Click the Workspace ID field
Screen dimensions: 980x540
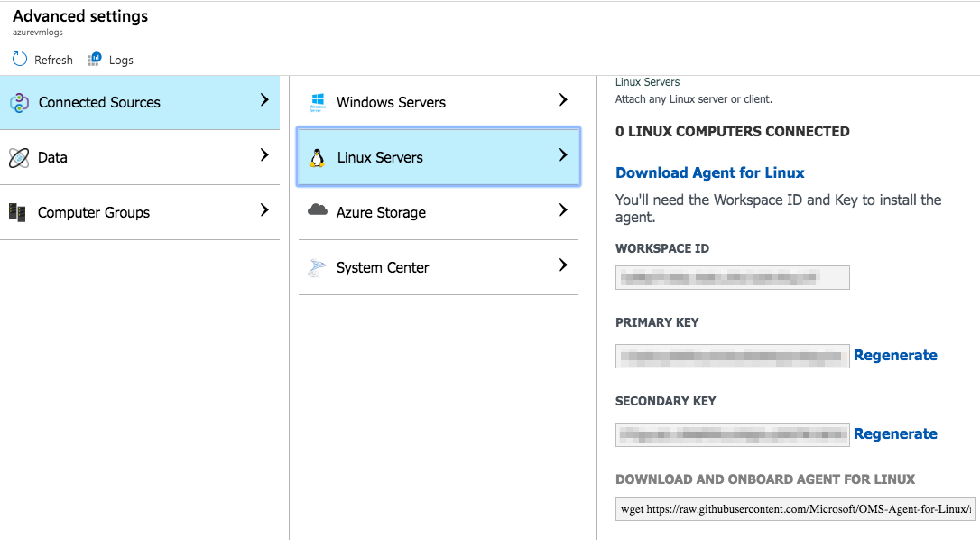(x=733, y=278)
